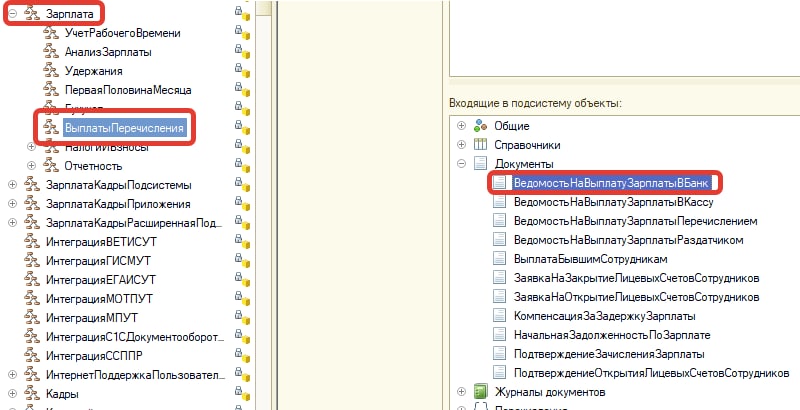Click subsystem icon of ИнтеграцияГИСМУТ
The height and width of the screenshot is (410, 800).
click(32, 261)
